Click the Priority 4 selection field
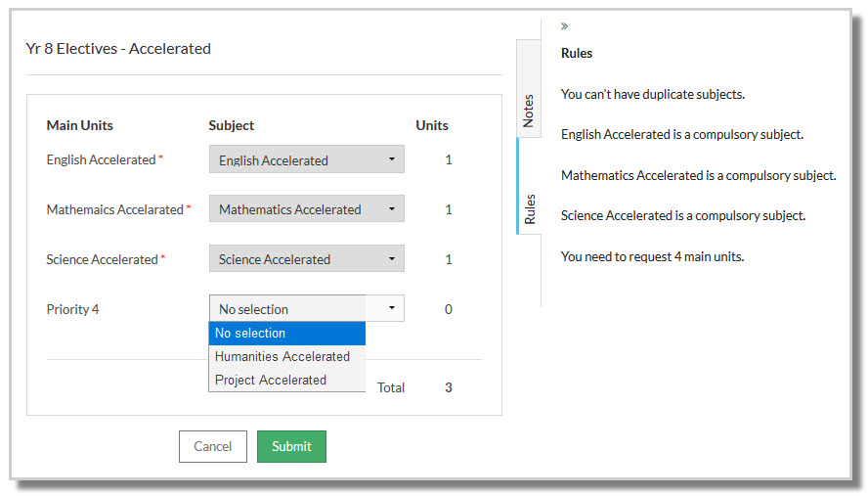 [287, 308]
